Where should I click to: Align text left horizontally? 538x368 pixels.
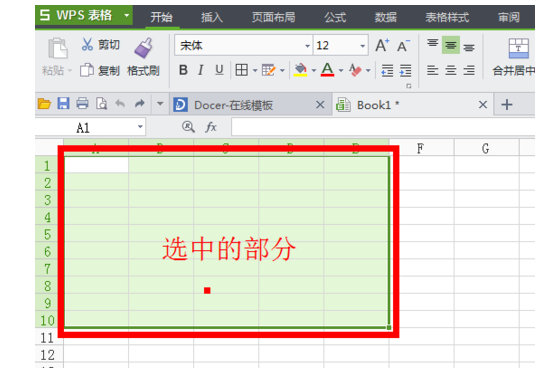click(432, 70)
